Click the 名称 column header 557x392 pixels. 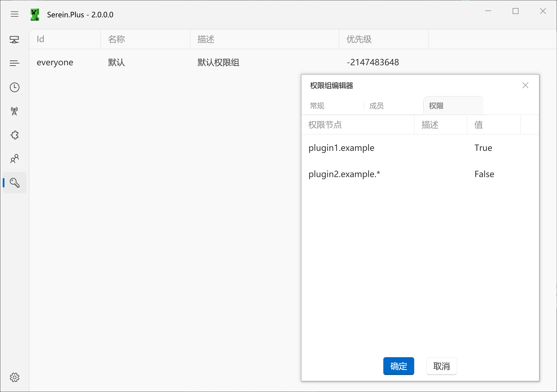tap(145, 39)
